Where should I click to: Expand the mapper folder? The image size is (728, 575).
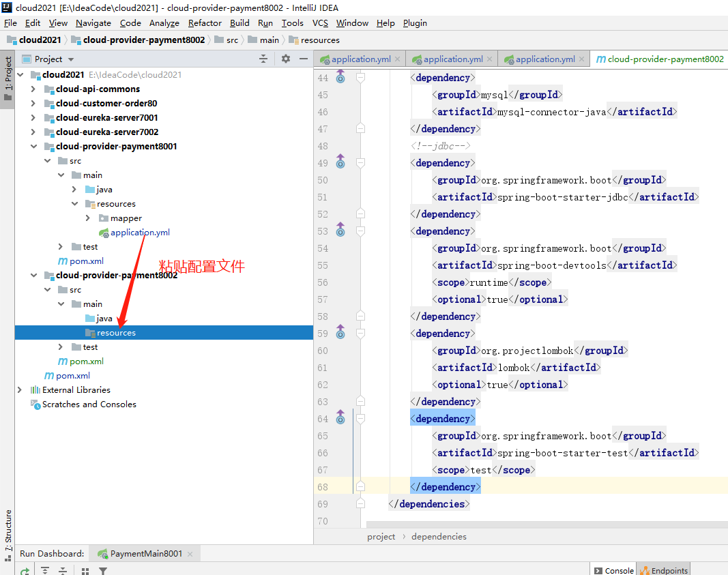(88, 218)
